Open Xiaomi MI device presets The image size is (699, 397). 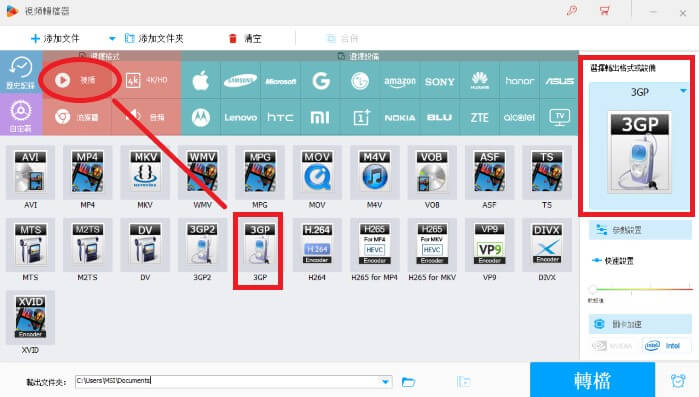click(321, 118)
